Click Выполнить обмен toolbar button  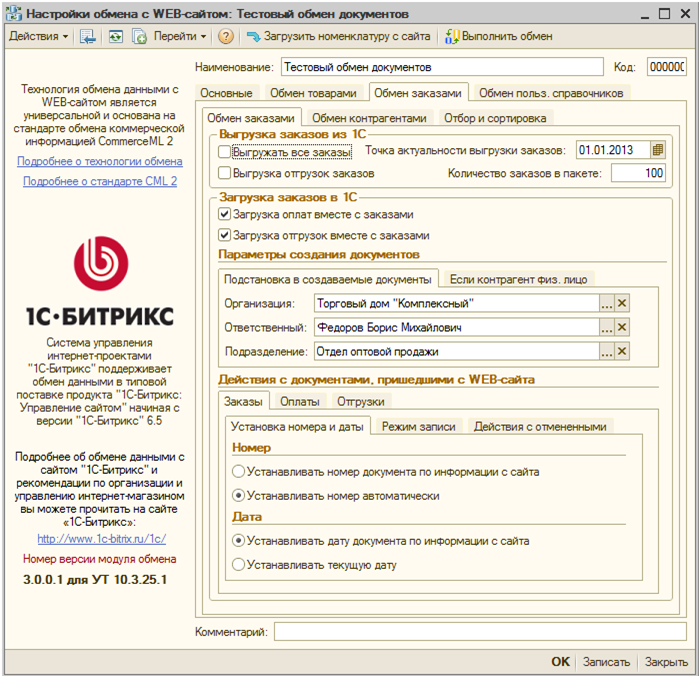[x=499, y=37]
